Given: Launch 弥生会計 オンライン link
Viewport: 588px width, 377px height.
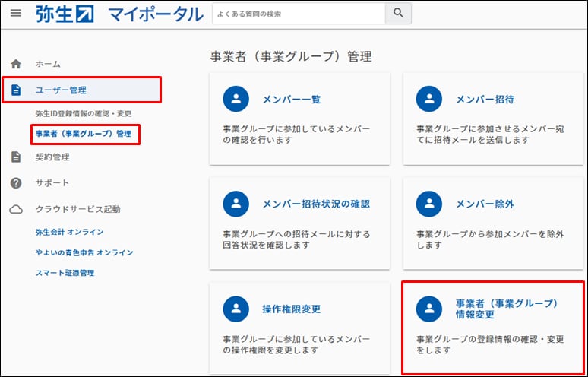Looking at the screenshot, I should tap(69, 232).
